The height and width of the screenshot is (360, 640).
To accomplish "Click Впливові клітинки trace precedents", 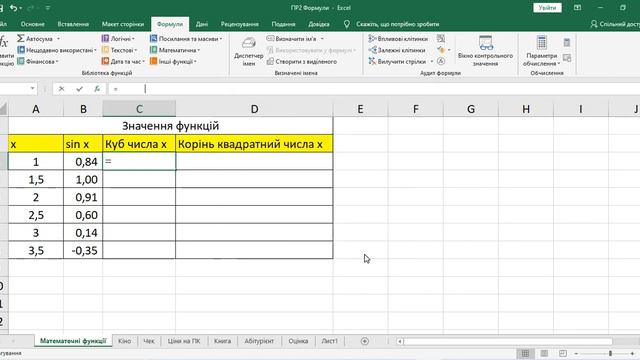I will (398, 38).
